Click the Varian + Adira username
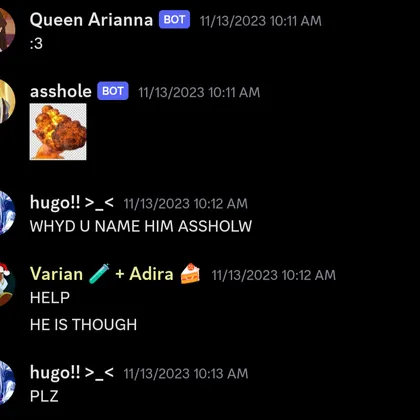The height and width of the screenshot is (420, 420). click(115, 274)
